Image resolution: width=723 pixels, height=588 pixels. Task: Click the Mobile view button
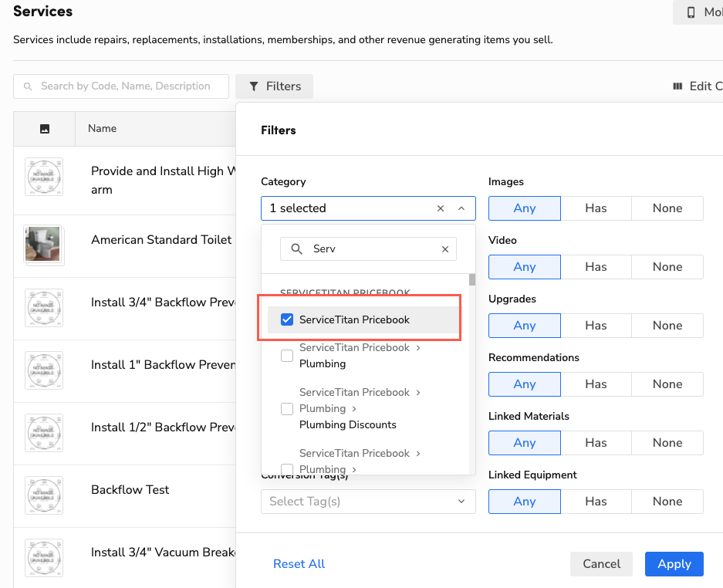tap(698, 12)
